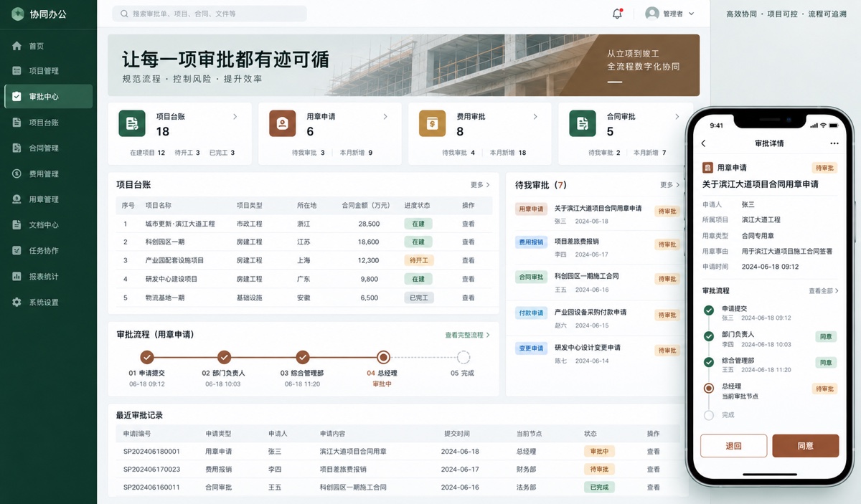Open notifications bell icon
Viewport: 861px width, 504px height.
[x=617, y=14]
